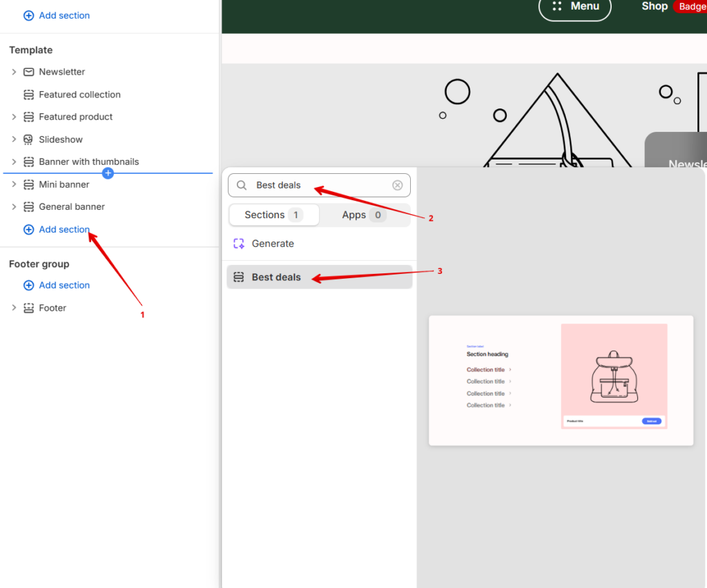This screenshot has height=588, width=707.
Task: Click the Banner with thumbnails section icon
Action: pos(28,161)
